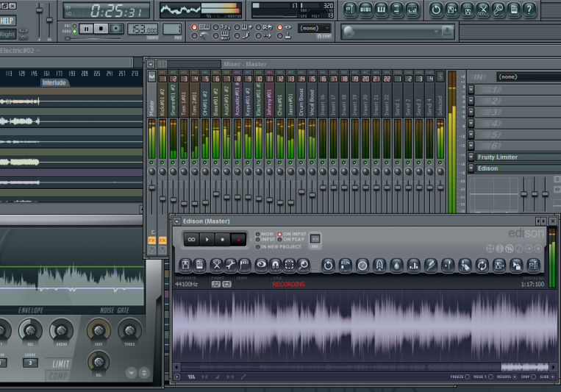Viewport: 561px width, 392px height.
Task: Show the Browser panel icon
Action: pos(396,10)
